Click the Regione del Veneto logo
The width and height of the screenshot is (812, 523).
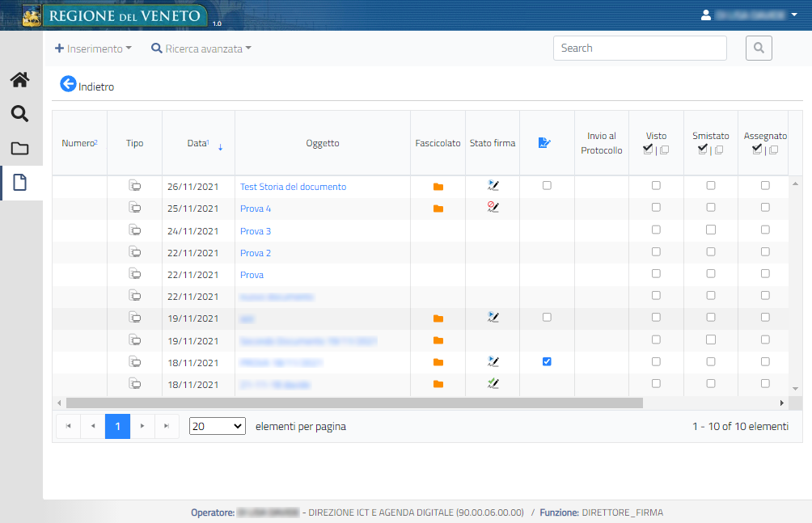click(115, 15)
